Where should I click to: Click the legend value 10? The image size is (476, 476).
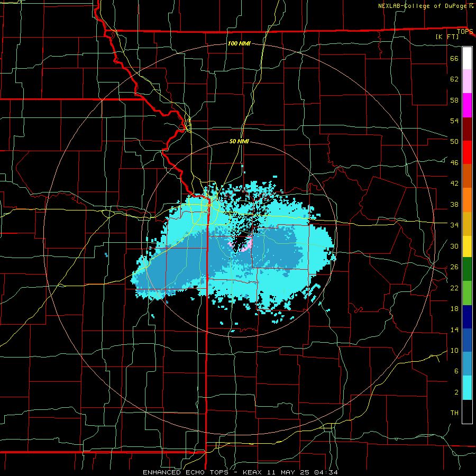[454, 351]
